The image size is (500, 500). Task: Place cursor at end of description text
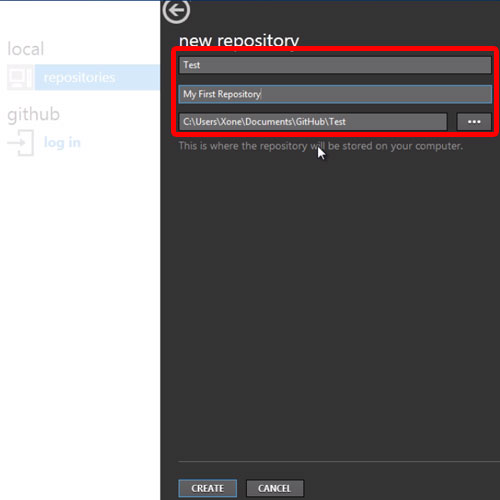(262, 94)
